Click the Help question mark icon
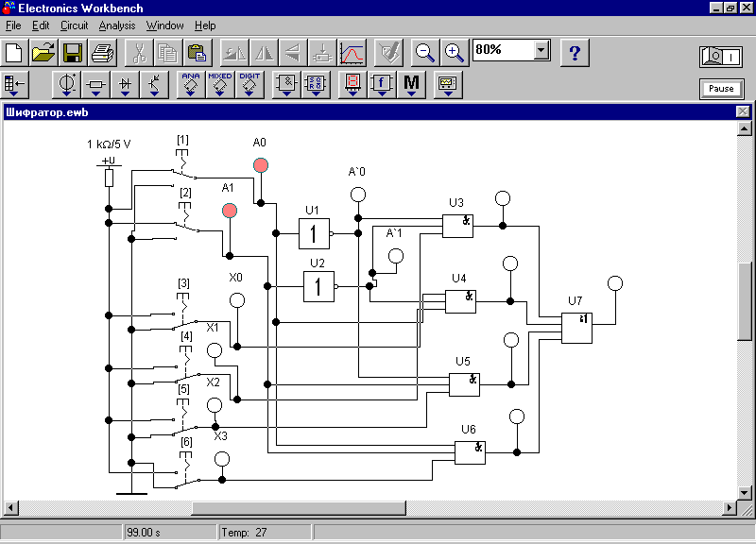Image resolution: width=756 pixels, height=544 pixels. pyautogui.click(x=575, y=53)
